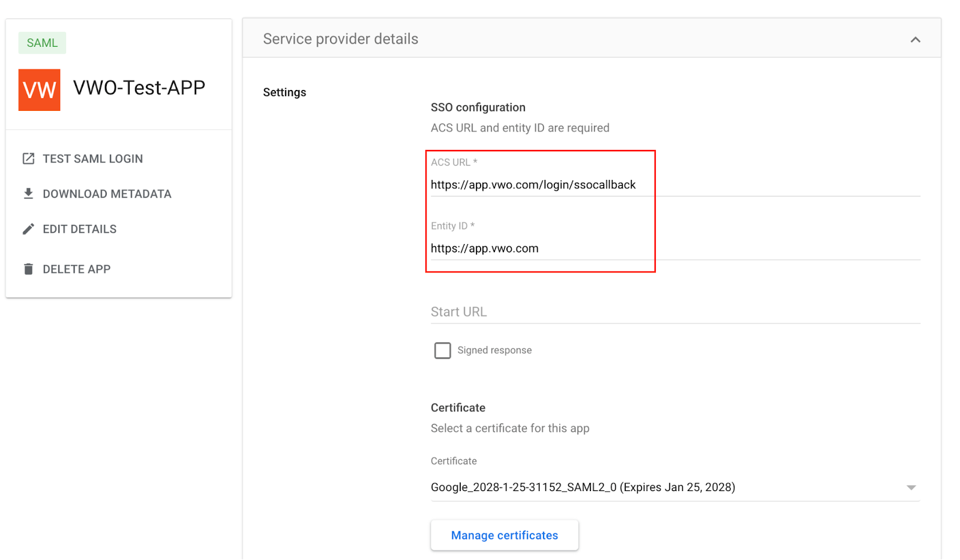
Task: Click the SSO configuration heading
Action: pyautogui.click(x=478, y=107)
